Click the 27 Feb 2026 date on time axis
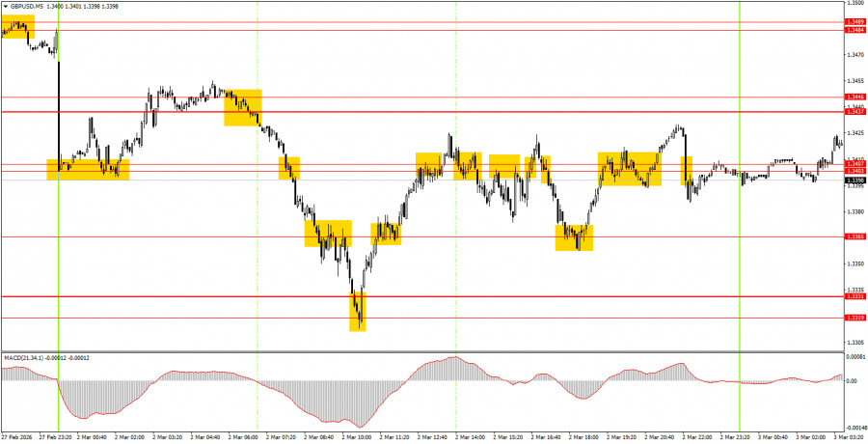Viewport: 868px width, 444px height. [17, 437]
